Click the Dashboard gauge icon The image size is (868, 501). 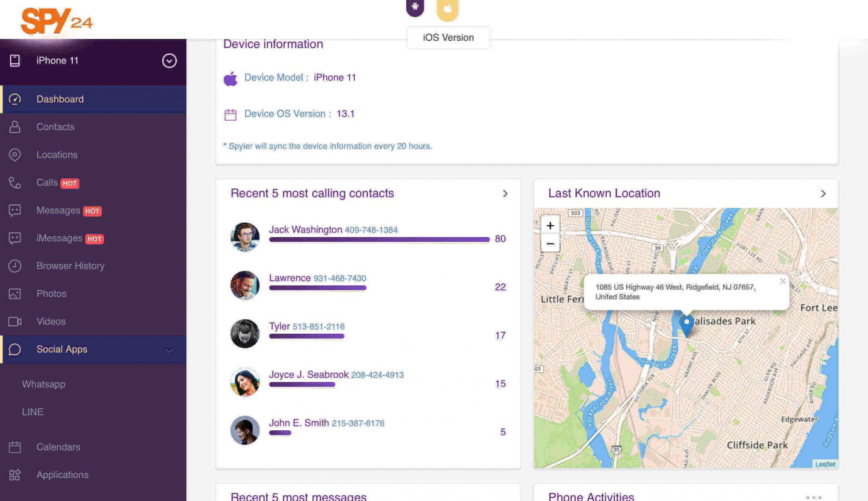[x=15, y=99]
